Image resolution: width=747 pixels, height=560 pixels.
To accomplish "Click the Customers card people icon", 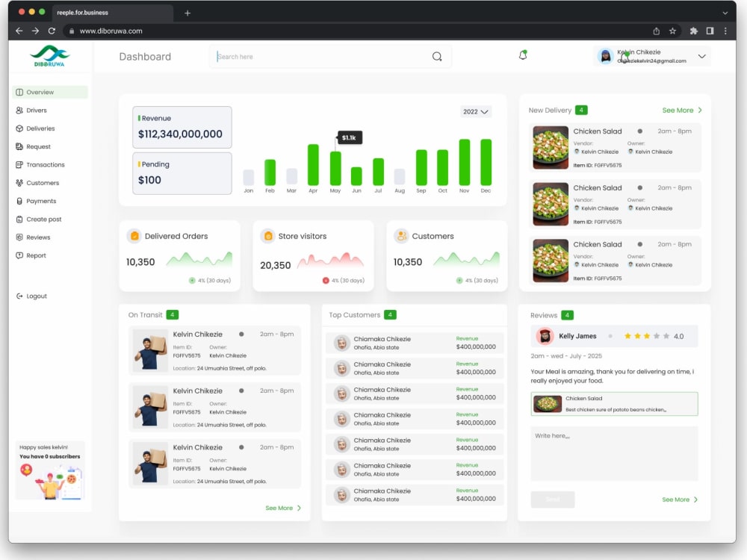I will click(402, 236).
